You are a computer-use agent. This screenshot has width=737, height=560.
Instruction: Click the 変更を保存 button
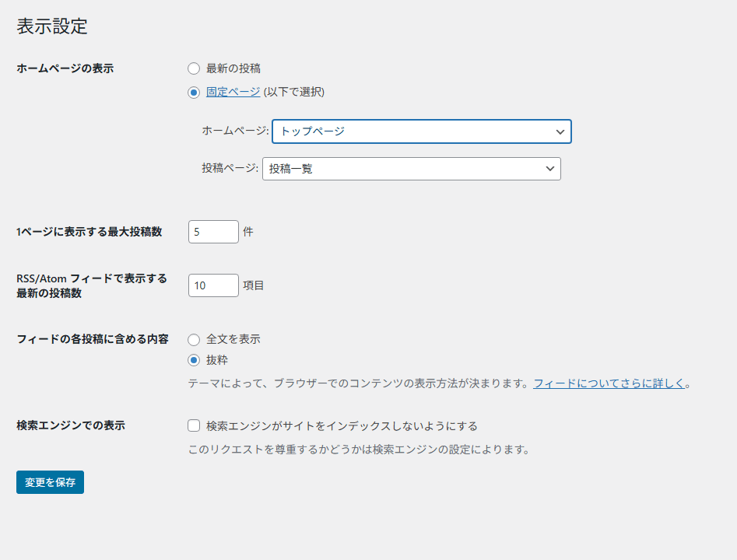(x=50, y=482)
